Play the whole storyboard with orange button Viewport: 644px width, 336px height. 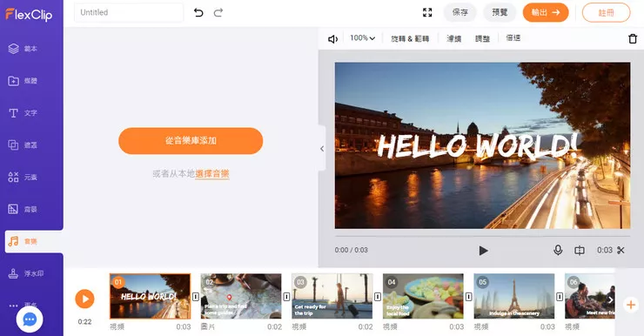click(x=84, y=299)
